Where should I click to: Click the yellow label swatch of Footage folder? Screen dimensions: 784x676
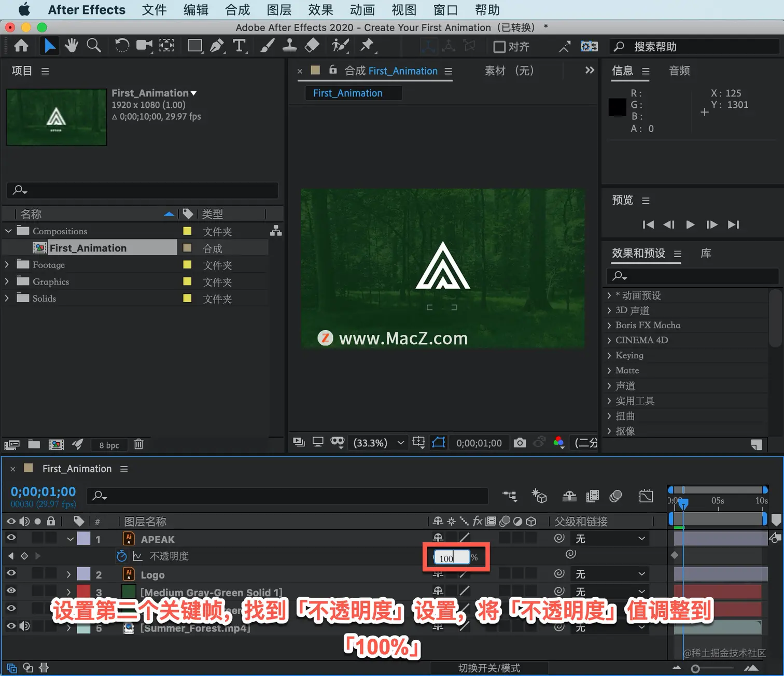coord(188,265)
